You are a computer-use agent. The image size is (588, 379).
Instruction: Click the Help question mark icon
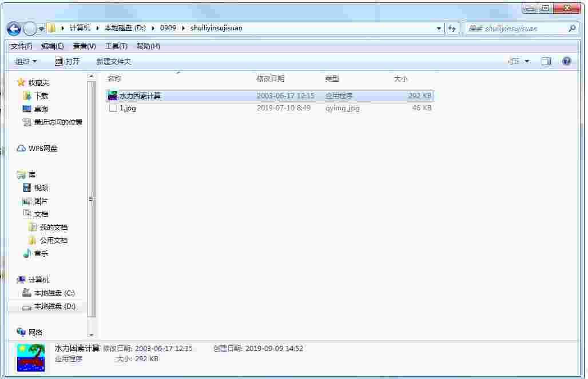[x=566, y=61]
